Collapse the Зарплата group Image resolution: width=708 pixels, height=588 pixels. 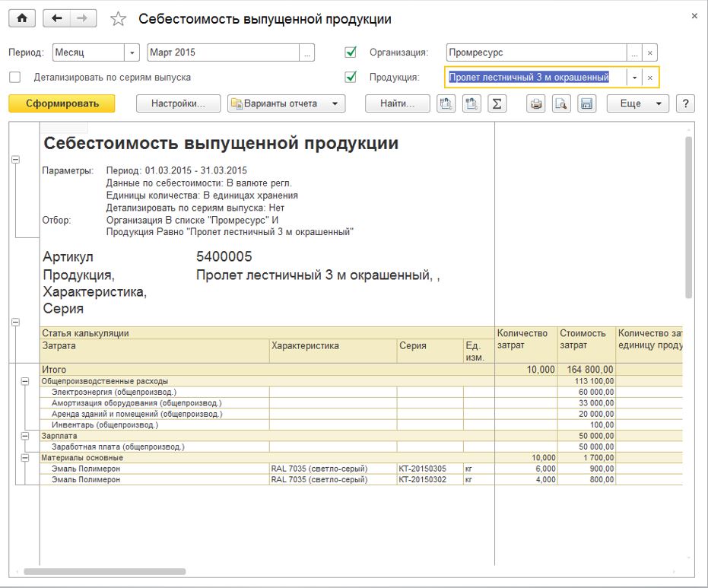[25, 436]
